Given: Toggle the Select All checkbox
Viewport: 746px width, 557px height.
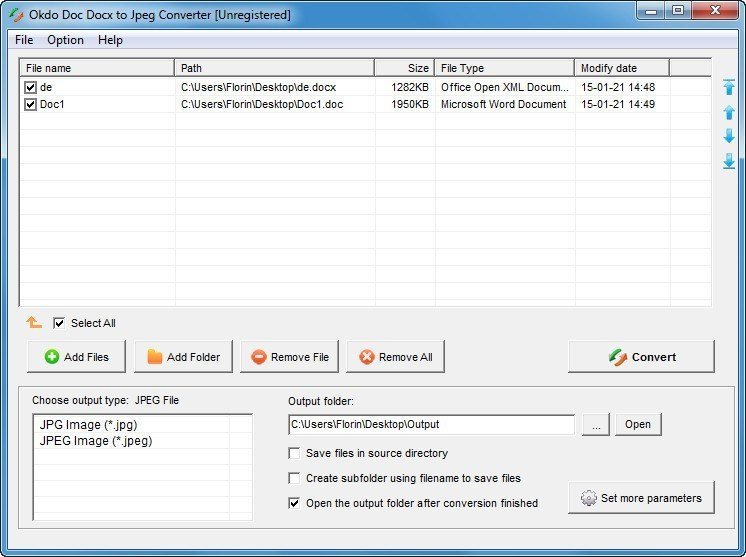Looking at the screenshot, I should pyautogui.click(x=59, y=323).
